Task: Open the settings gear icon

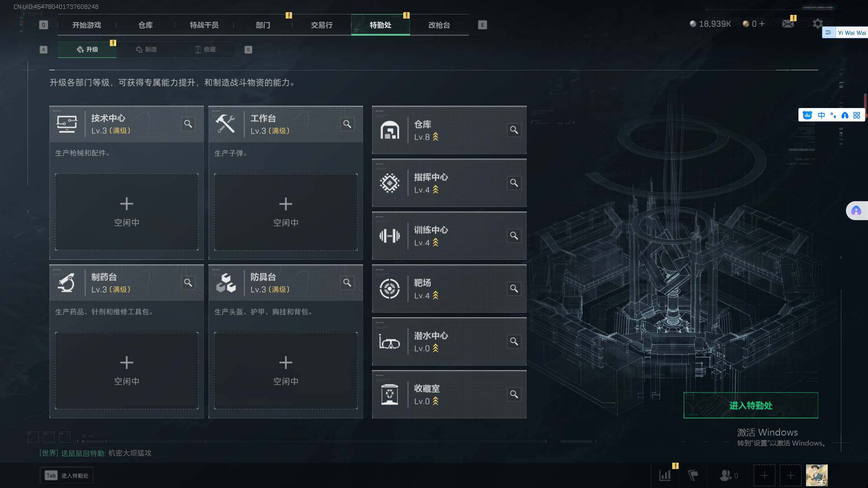Action: (817, 24)
